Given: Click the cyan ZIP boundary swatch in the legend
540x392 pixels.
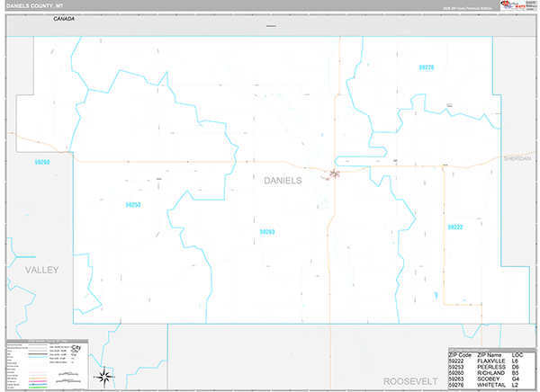Looking at the screenshot, I should (x=38, y=357).
